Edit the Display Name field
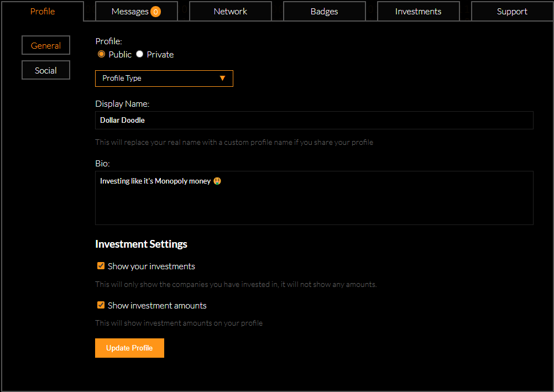554x392 pixels. pos(314,120)
